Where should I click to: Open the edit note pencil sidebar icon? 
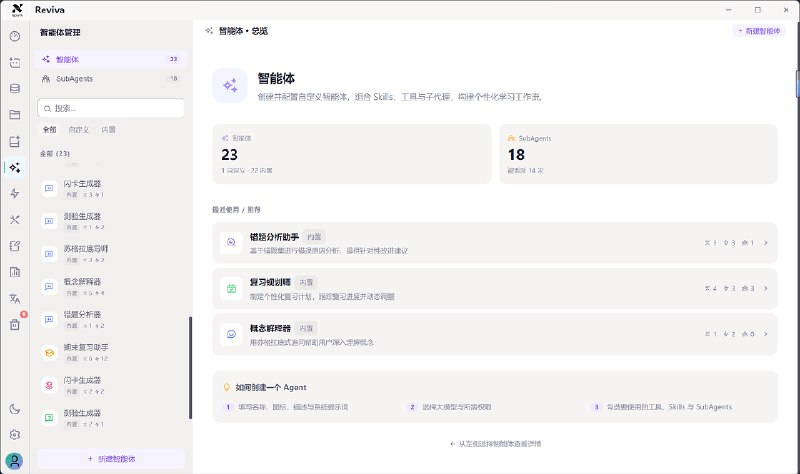tap(15, 246)
